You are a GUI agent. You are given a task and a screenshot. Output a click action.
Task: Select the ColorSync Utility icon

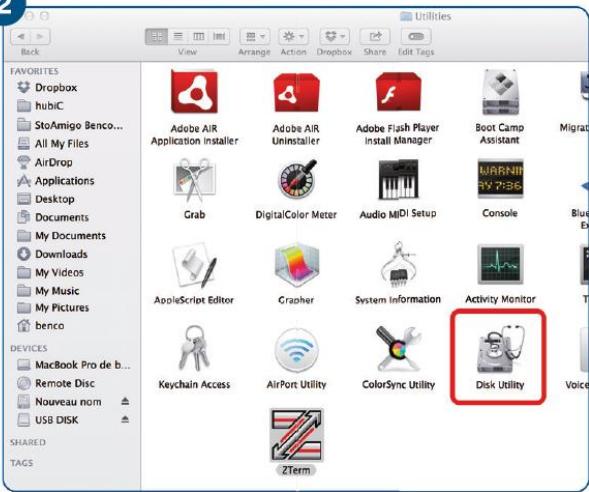click(398, 349)
